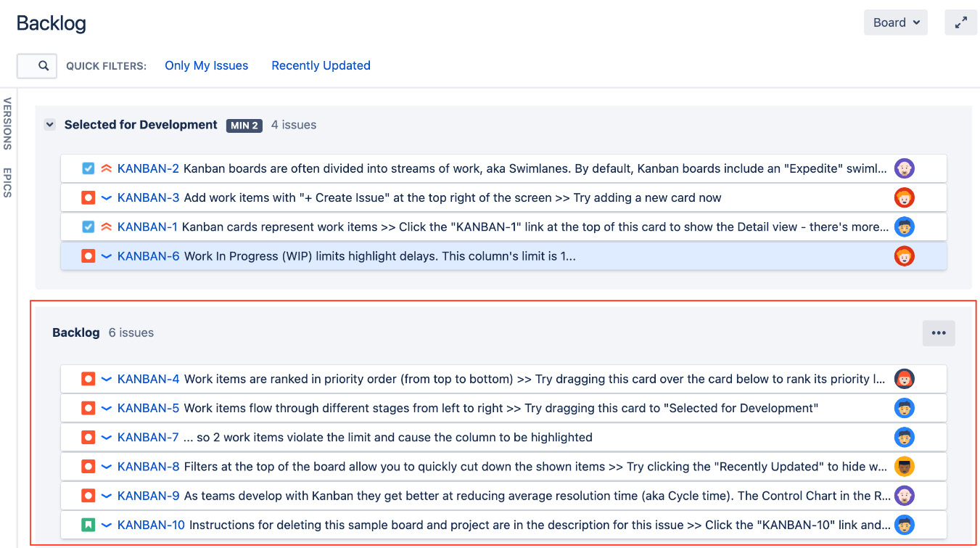Click the priority chevron on KANBAN-5

[106, 407]
